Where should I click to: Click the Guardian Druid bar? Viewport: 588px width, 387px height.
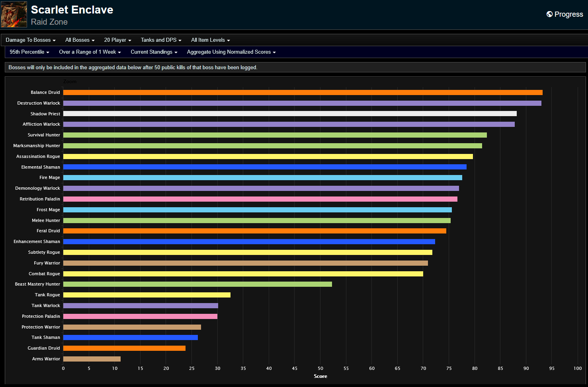coord(124,348)
